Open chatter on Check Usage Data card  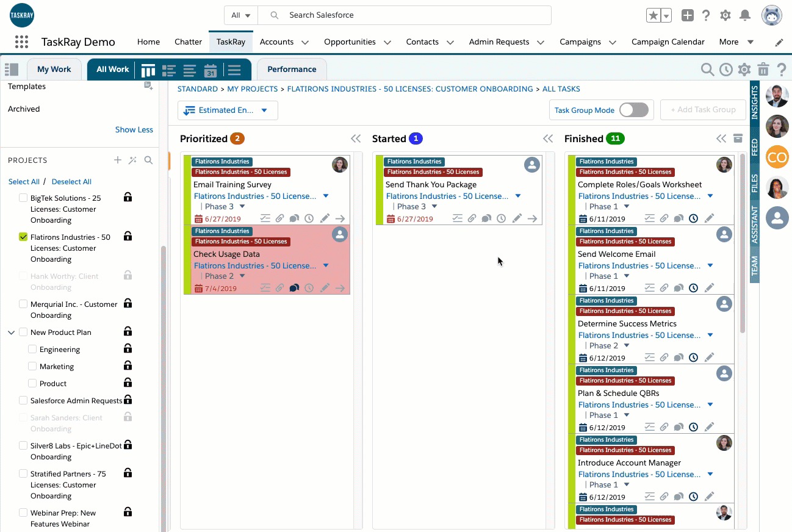click(294, 288)
